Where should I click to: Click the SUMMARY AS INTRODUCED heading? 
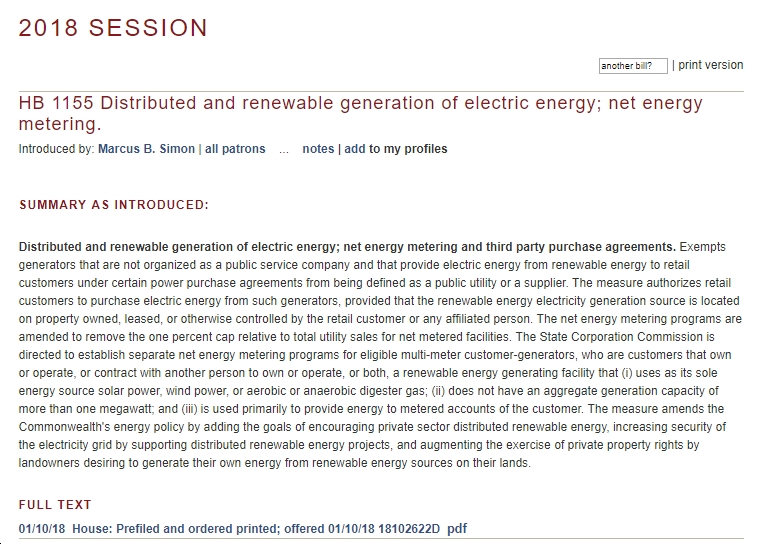(x=114, y=205)
